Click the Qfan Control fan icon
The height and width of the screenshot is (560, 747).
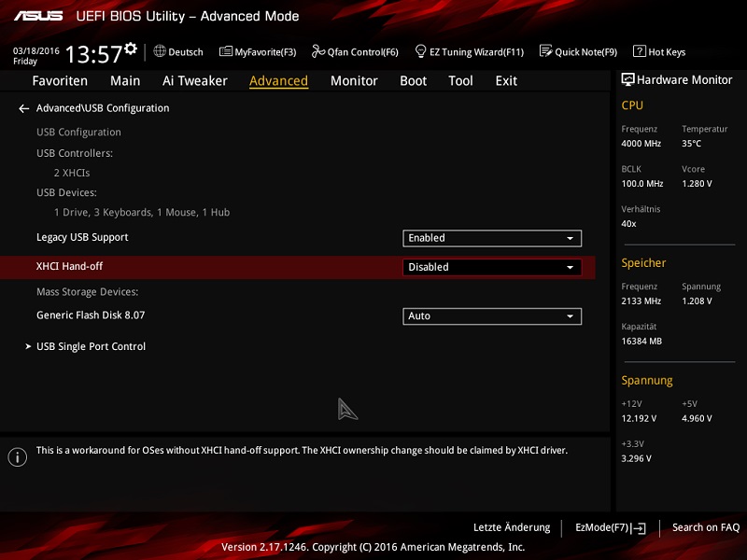tap(317, 51)
